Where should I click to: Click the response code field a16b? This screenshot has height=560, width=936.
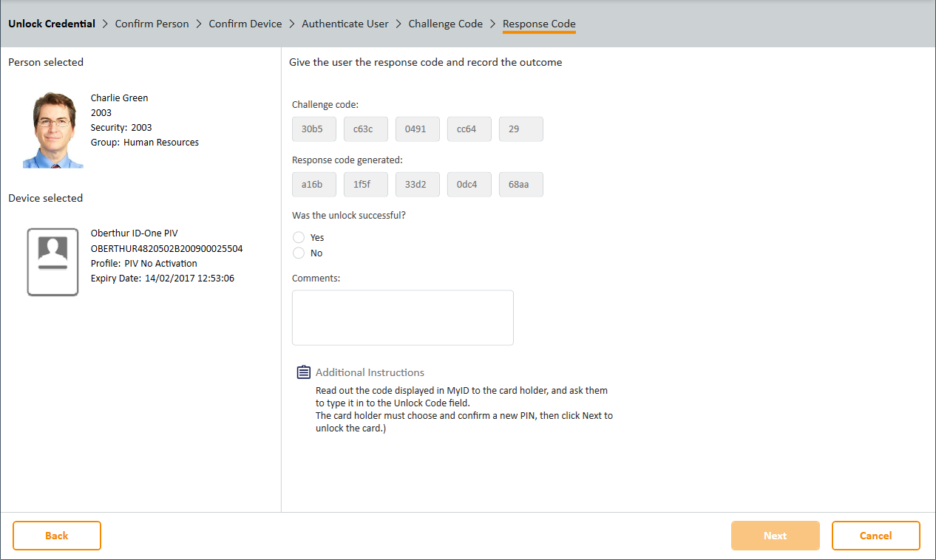click(x=313, y=185)
